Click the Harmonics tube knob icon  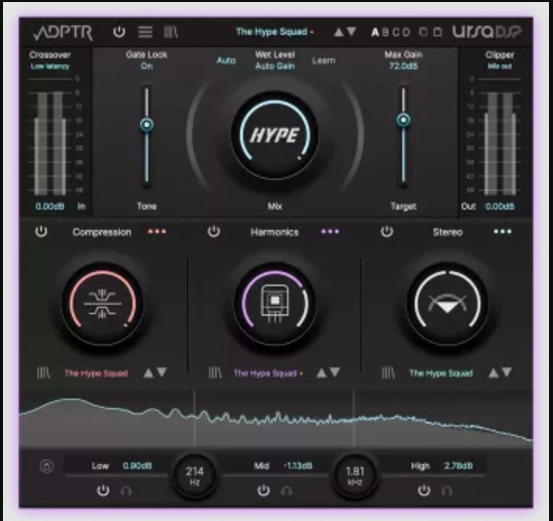[275, 303]
